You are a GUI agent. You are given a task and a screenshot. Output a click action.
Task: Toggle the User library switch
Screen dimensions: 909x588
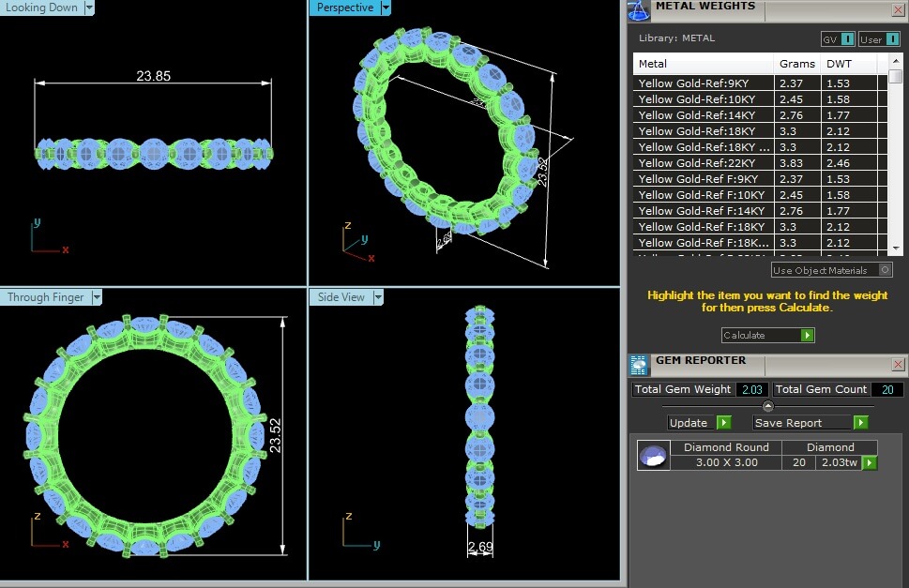pos(890,39)
